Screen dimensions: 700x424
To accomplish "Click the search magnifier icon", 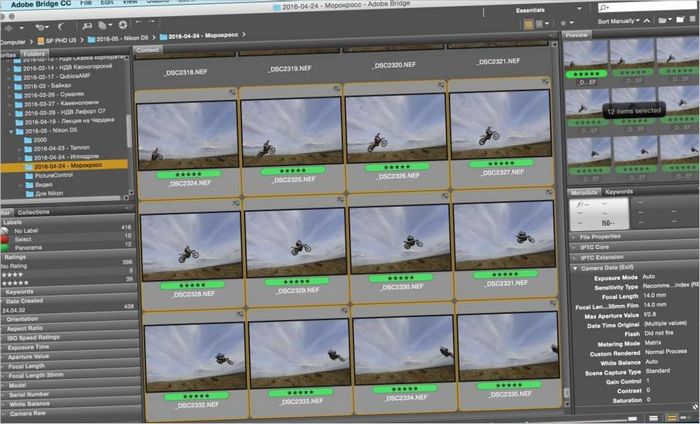I will click(604, 8).
